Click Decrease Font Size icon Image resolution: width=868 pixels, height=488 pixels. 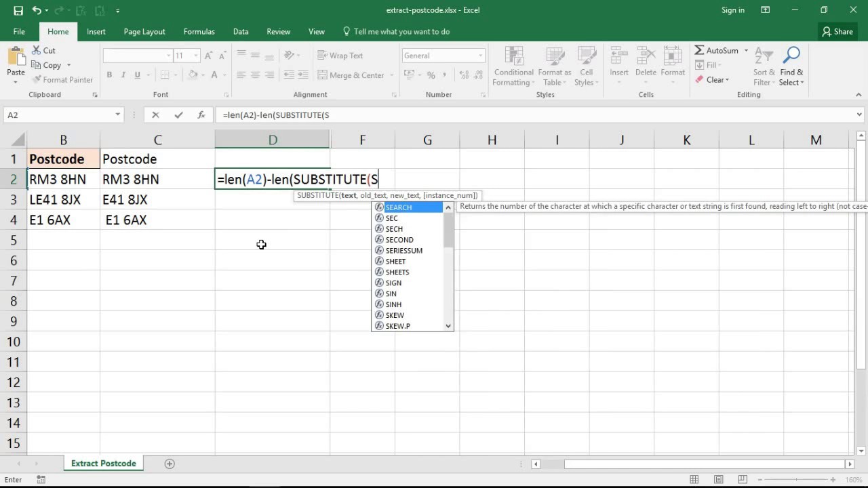point(223,56)
